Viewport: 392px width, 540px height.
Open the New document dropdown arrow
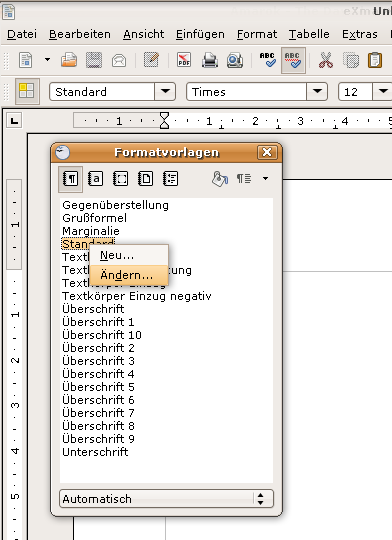(x=47, y=60)
